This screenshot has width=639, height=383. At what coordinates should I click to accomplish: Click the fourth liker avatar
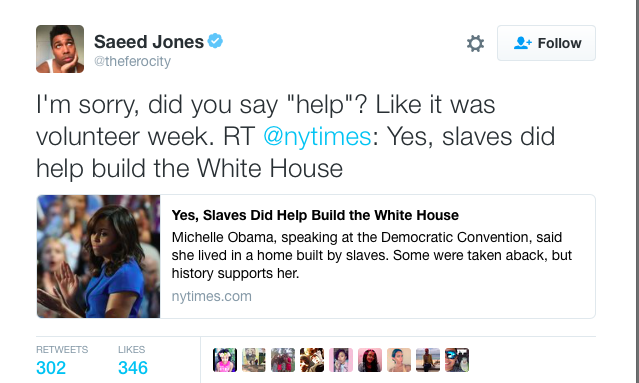coord(312,360)
